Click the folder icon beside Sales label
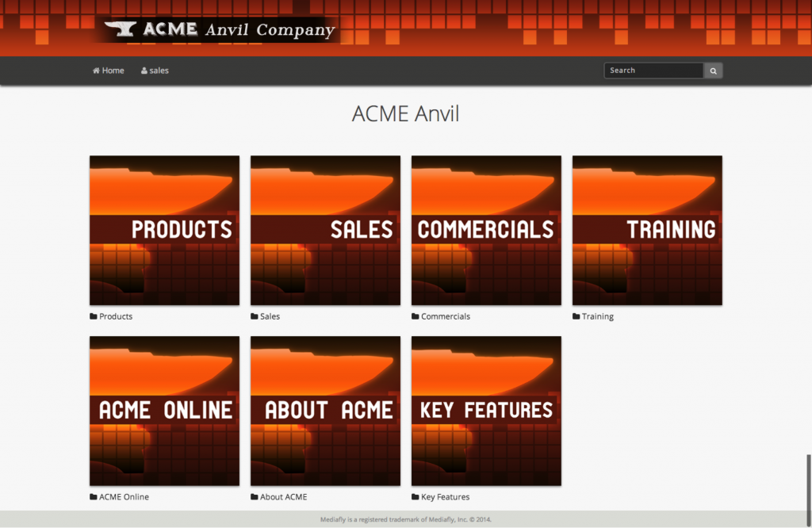 pyautogui.click(x=255, y=316)
